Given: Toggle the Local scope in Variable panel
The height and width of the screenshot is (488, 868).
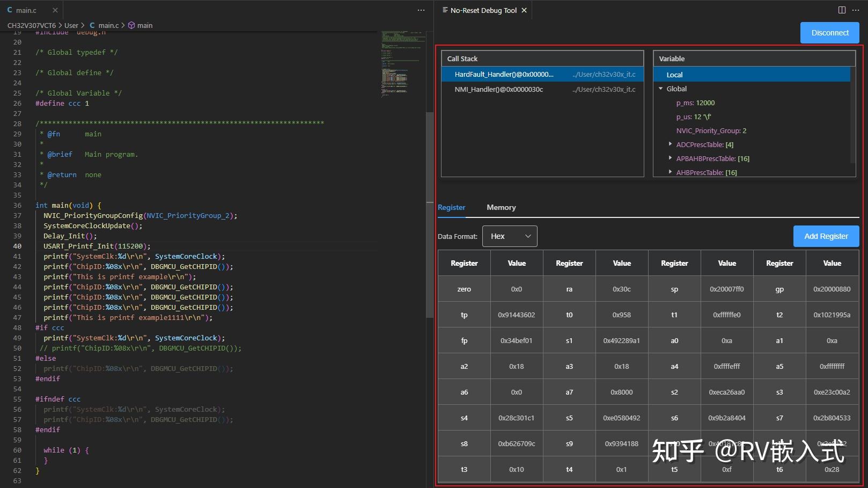Looking at the screenshot, I should (x=674, y=75).
